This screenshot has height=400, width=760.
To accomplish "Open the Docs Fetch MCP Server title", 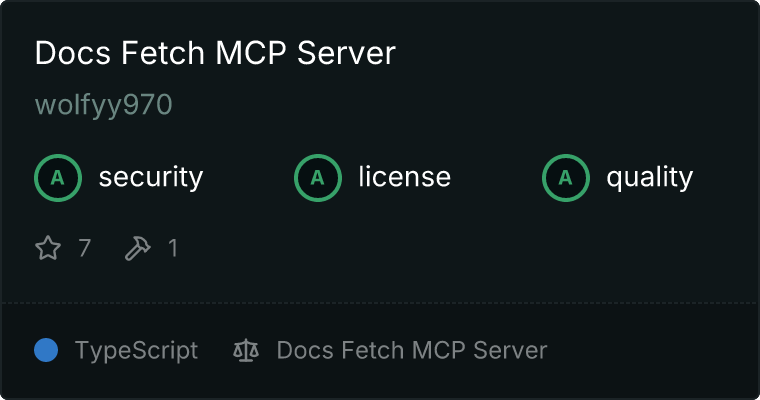I will (215, 53).
